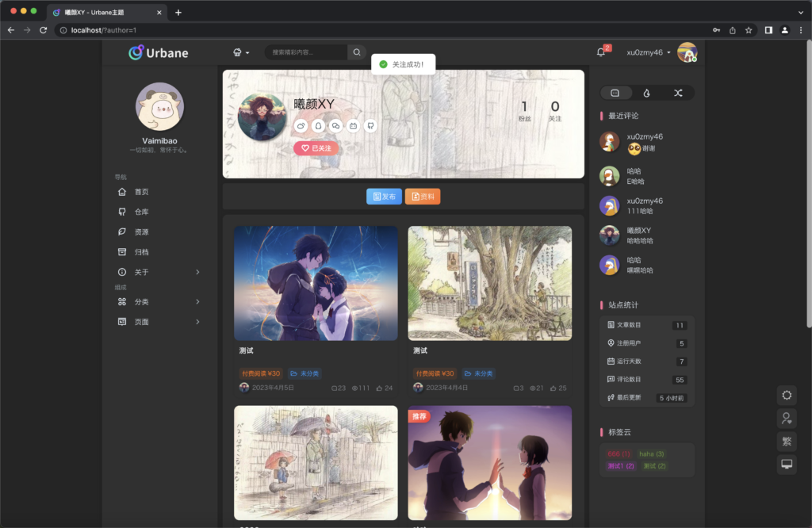
Task: Click the Weibo icon on the profile card
Action: [x=301, y=125]
